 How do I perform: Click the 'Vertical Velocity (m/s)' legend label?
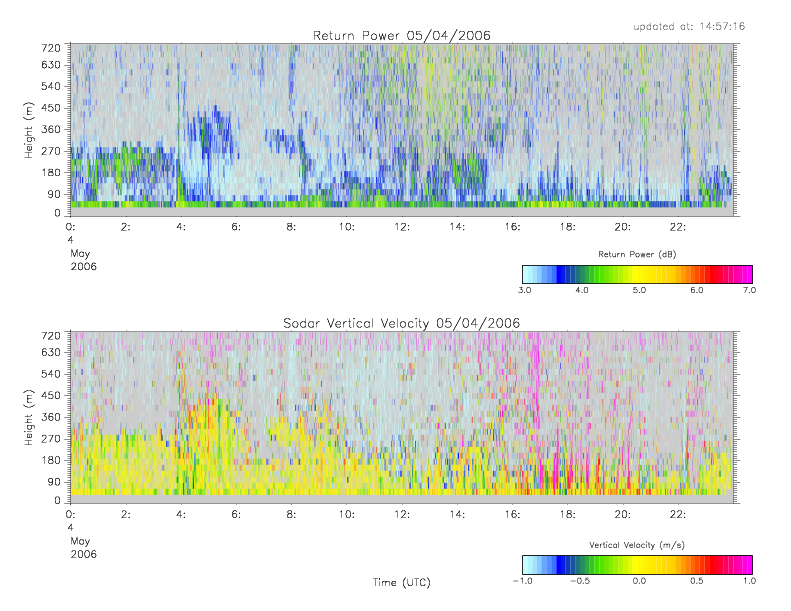[x=637, y=545]
